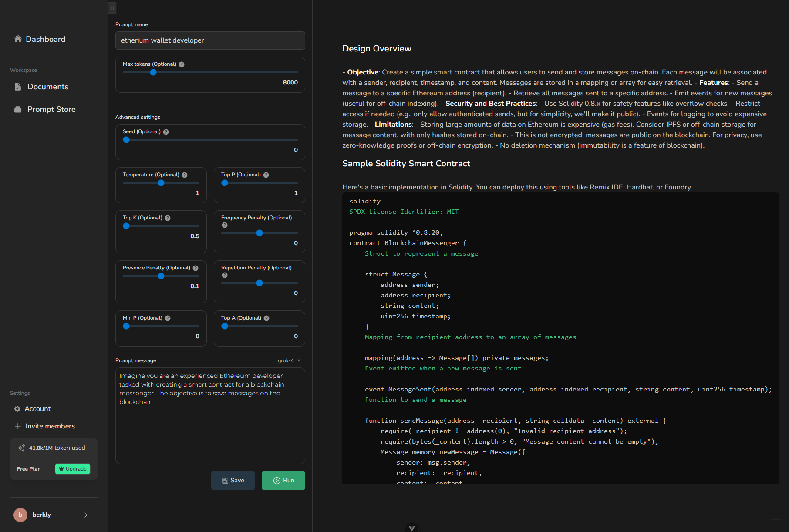Go to the Documents workspace page
The width and height of the screenshot is (789, 532).
coord(48,87)
